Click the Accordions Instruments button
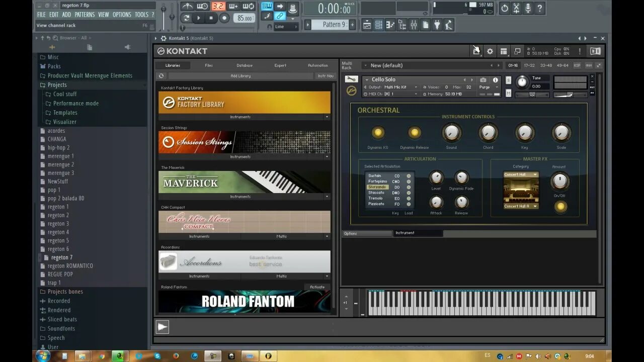Screen dimensions: 644x362 click(199, 276)
